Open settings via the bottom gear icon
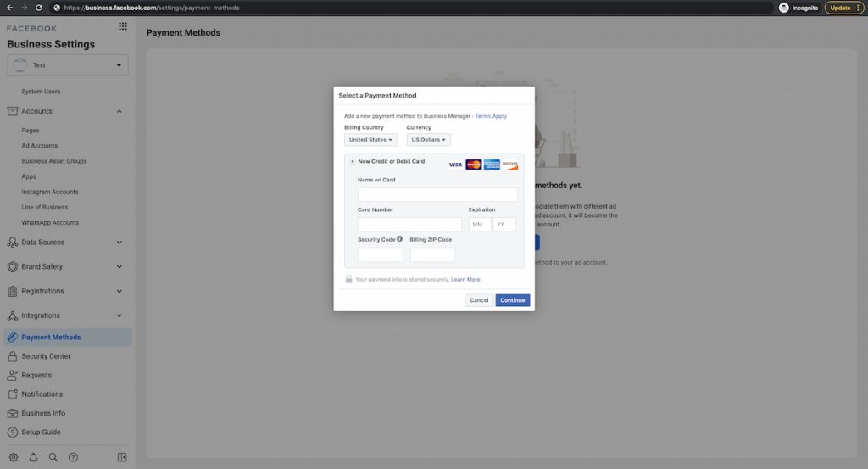 pos(14,457)
